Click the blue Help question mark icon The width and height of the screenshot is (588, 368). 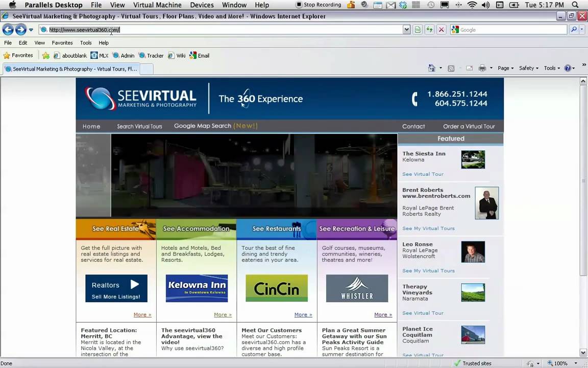568,68
